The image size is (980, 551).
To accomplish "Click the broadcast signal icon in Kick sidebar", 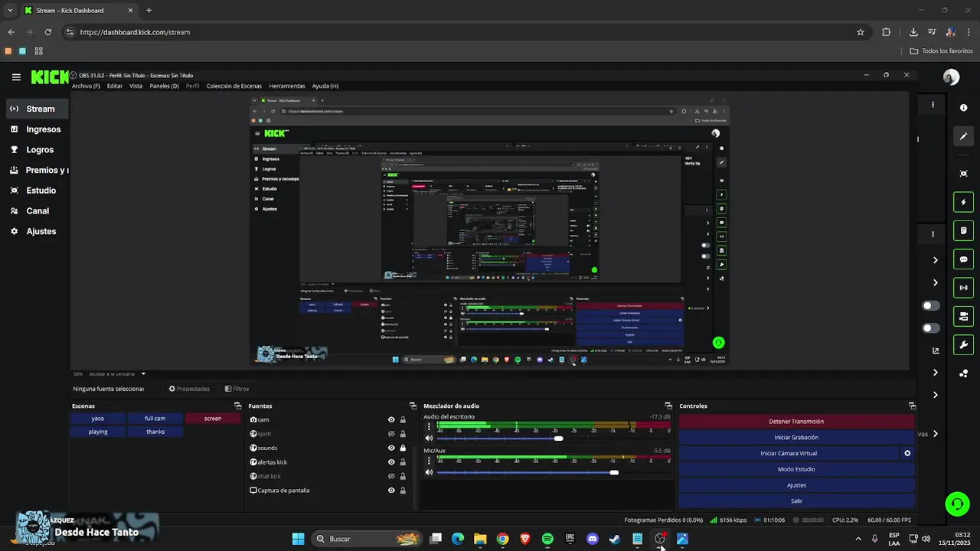I will click(963, 288).
